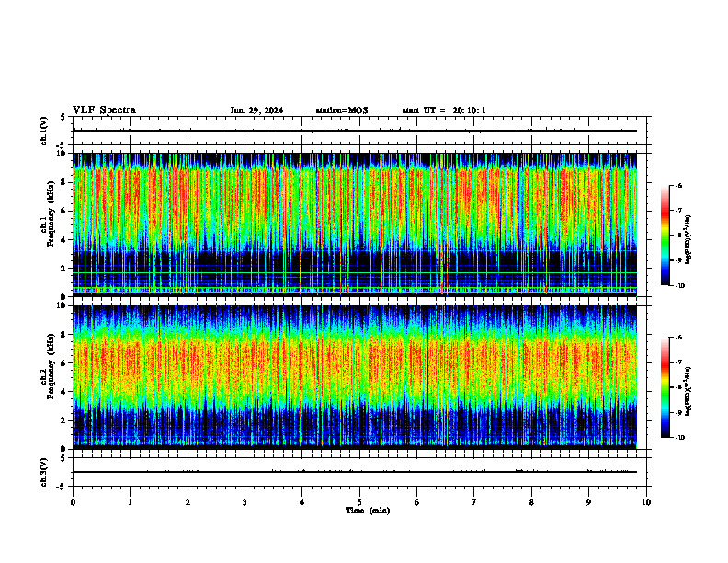The height and width of the screenshot is (563, 728).
Task: Click inside the ch.2 spectrogram panel
Action: (355, 377)
